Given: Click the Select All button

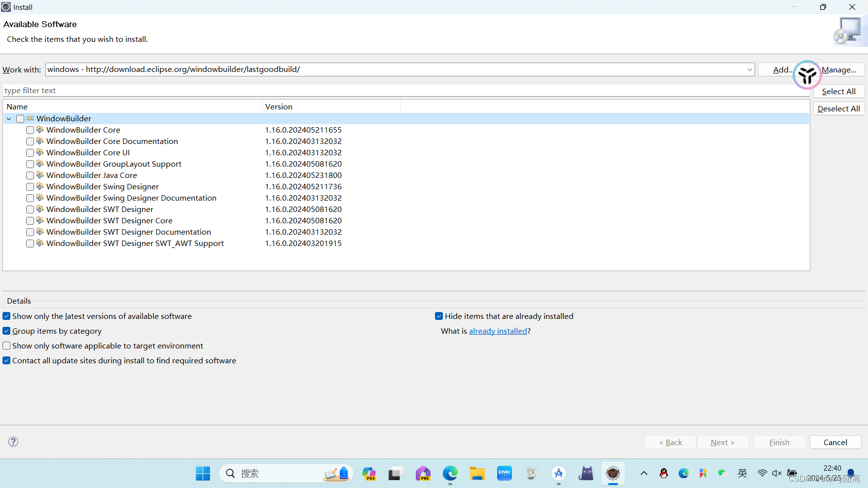Looking at the screenshot, I should pyautogui.click(x=838, y=92).
